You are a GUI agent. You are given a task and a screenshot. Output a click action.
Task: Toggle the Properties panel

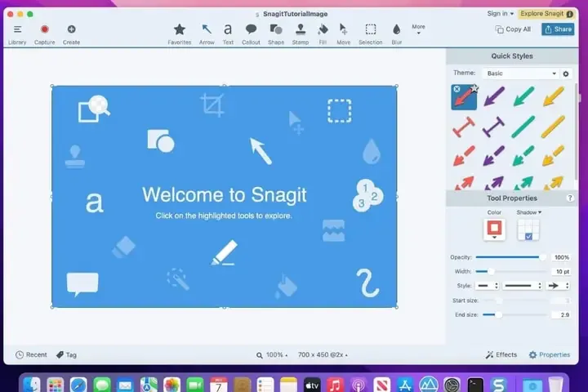click(x=549, y=354)
